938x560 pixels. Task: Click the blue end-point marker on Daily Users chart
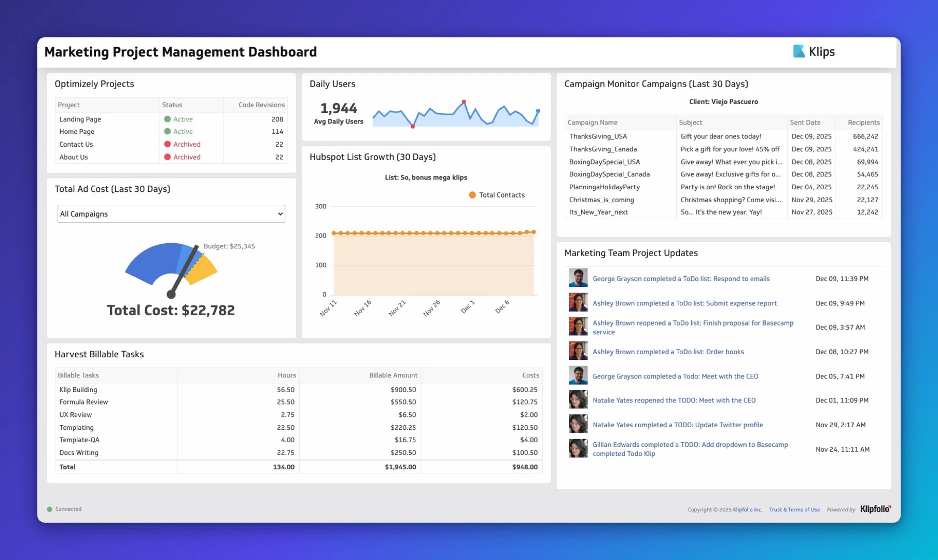point(538,111)
